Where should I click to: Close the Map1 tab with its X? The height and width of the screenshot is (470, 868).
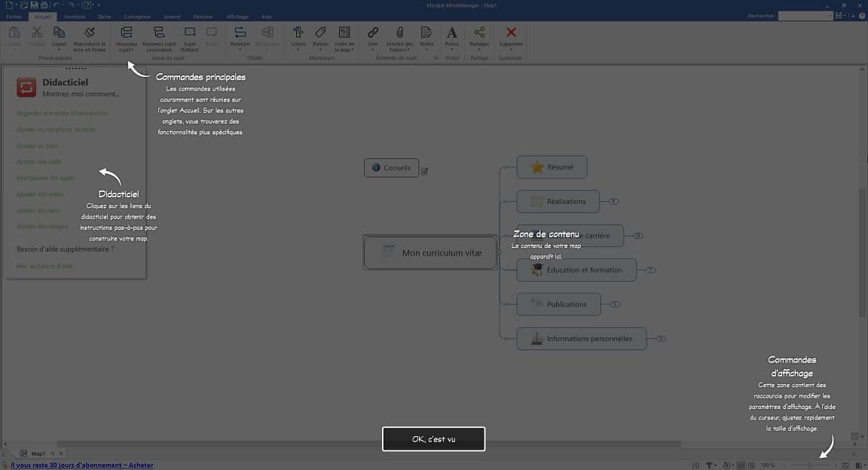[61, 453]
